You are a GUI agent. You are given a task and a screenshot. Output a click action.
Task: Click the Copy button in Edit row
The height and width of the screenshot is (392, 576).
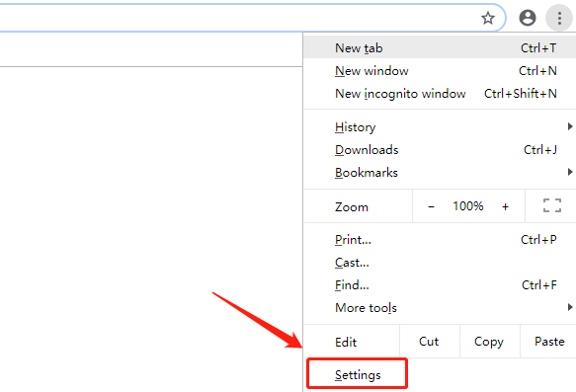[489, 342]
